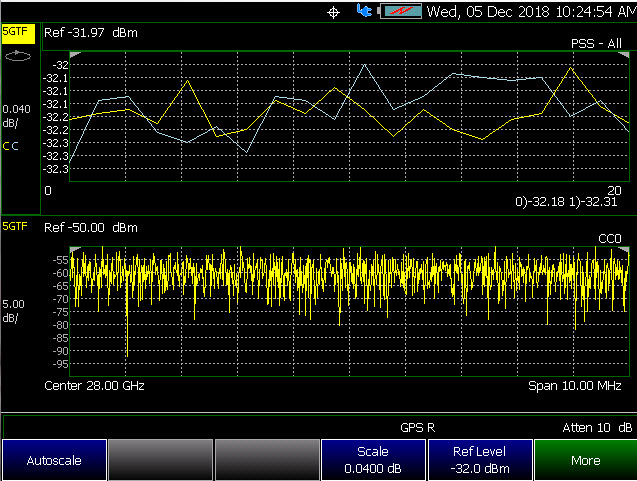Image resolution: width=637 pixels, height=481 pixels.
Task: Click the 0)-32.18 1)-32.31 marker readout
Action: pyautogui.click(x=566, y=202)
